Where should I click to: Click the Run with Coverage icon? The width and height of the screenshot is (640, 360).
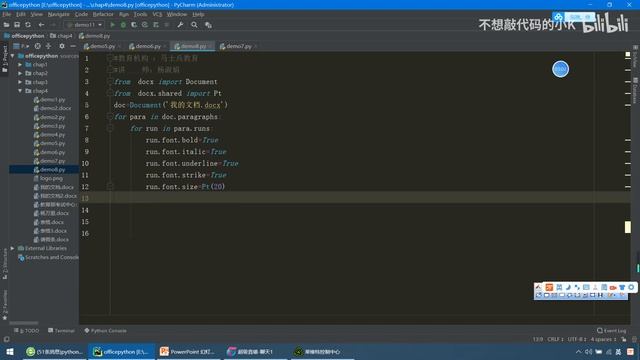coord(134,25)
